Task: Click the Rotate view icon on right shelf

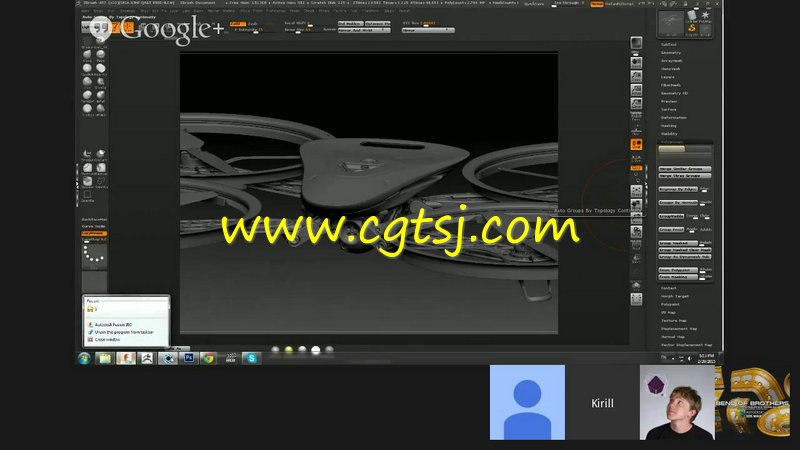Action: (636, 231)
